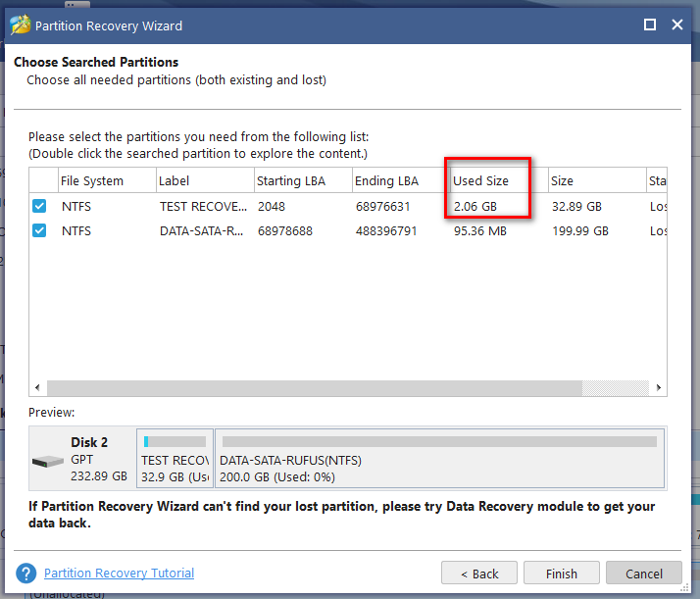Close the Partition Recovery Wizard window
The width and height of the screenshot is (700, 599).
point(677,25)
